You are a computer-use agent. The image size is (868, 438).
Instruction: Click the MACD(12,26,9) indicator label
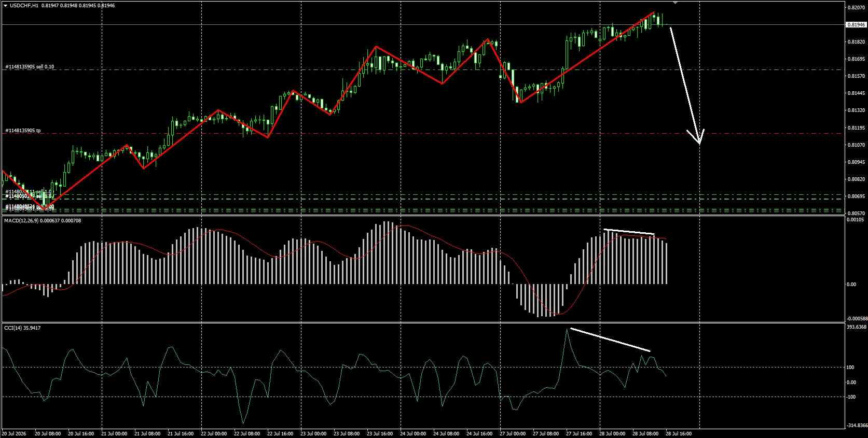(43, 221)
